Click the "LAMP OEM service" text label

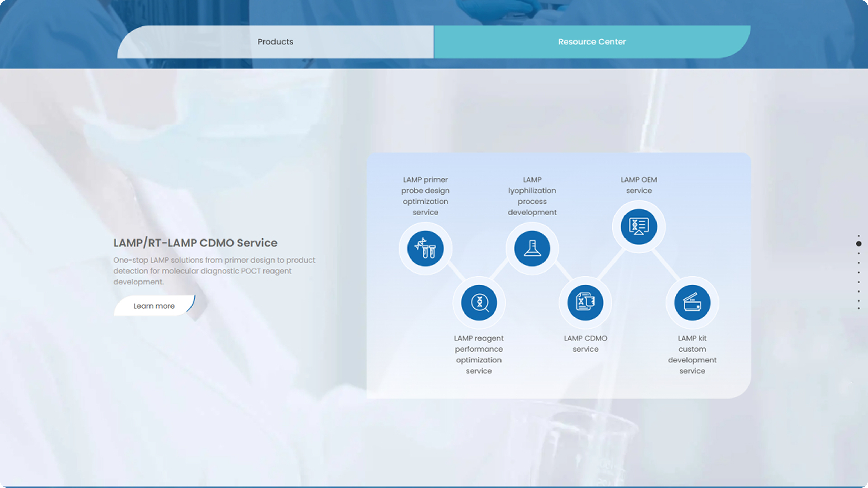(x=639, y=185)
